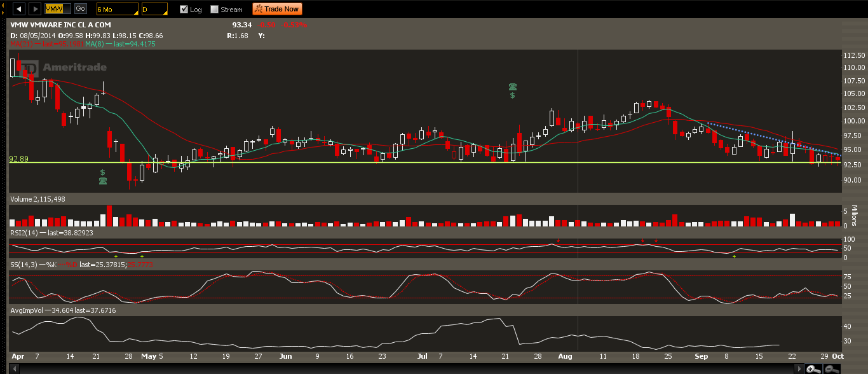The image size is (868, 374).
Task: Go to the next symbol with forward arrow
Action: [35, 9]
